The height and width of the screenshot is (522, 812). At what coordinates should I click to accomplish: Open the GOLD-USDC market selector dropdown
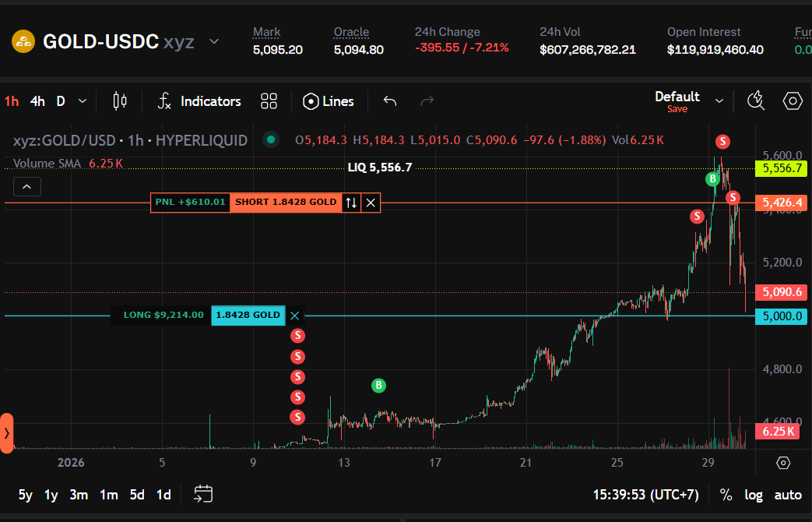click(214, 41)
